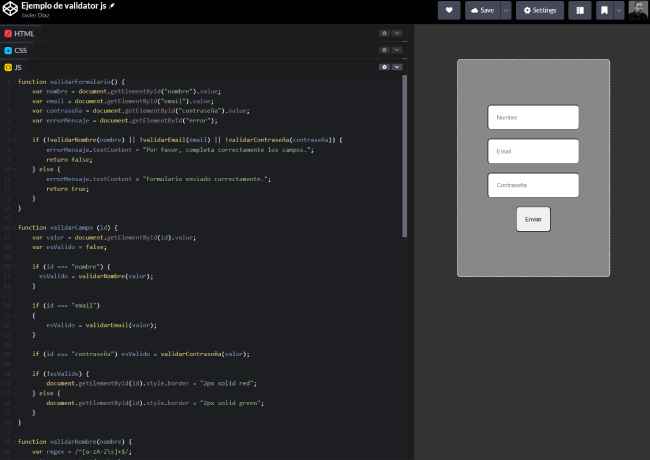This screenshot has width=650, height=460.
Task: Focus the Contraseña input field in preview
Action: tap(533, 185)
